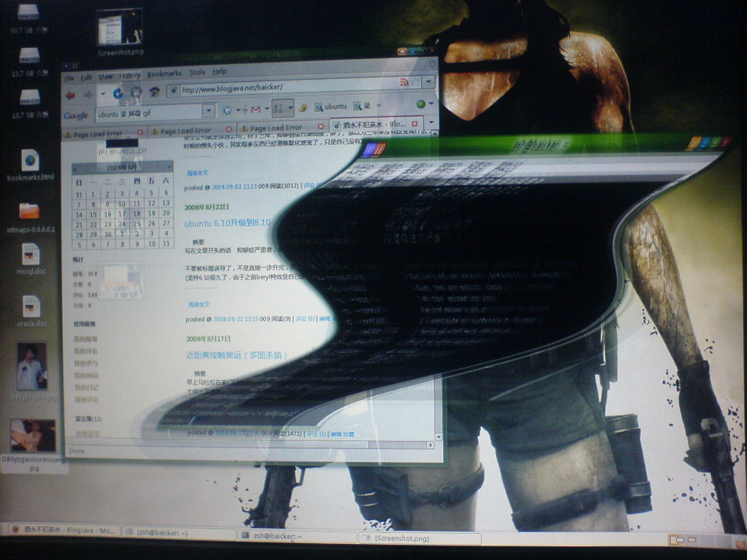The image size is (747, 560).
Task: Expand the Gmail icon dropdown arrow
Action: [267, 109]
